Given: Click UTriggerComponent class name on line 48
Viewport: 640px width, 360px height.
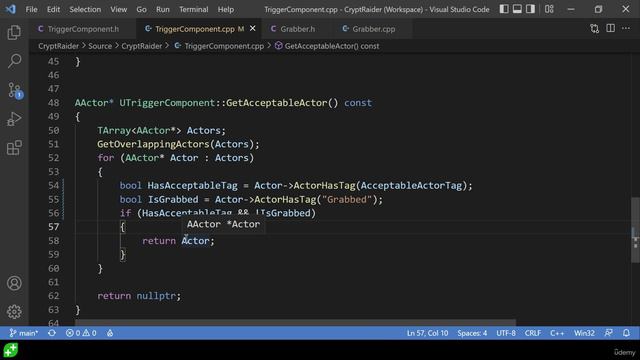Looking at the screenshot, I should point(167,103).
